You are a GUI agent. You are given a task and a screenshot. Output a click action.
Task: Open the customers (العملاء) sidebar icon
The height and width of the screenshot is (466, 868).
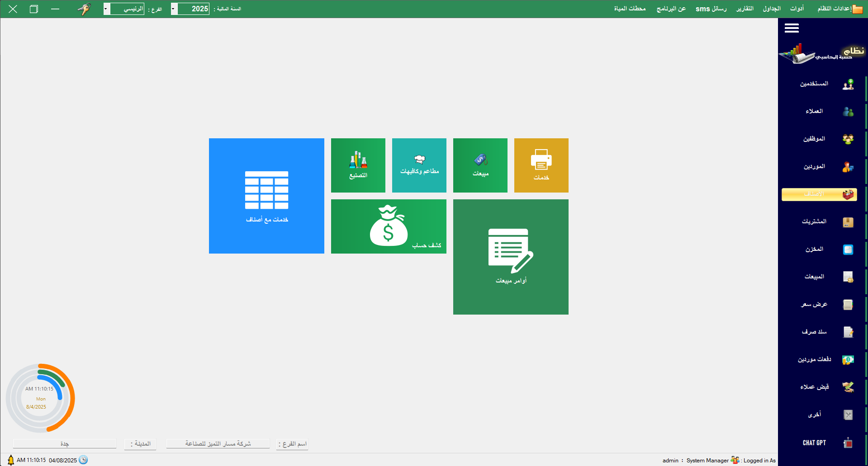[848, 112]
